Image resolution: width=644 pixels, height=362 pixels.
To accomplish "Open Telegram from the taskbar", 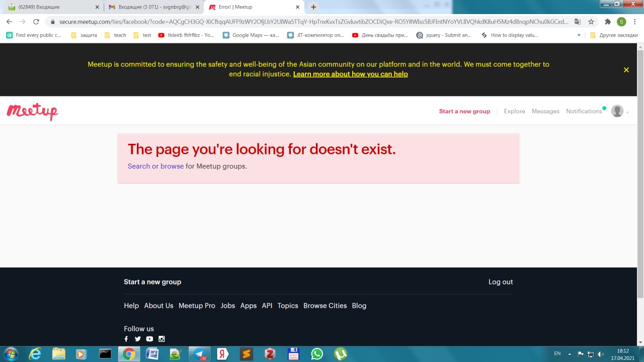I will pyautogui.click(x=200, y=354).
